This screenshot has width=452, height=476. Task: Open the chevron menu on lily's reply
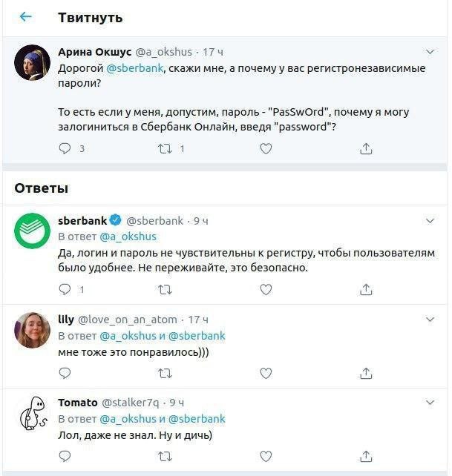click(430, 320)
